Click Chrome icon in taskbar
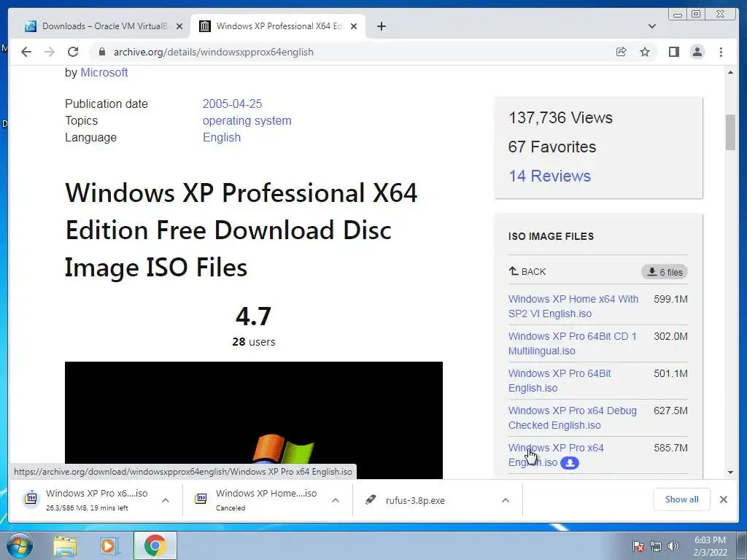This screenshot has width=747, height=560. (x=155, y=545)
